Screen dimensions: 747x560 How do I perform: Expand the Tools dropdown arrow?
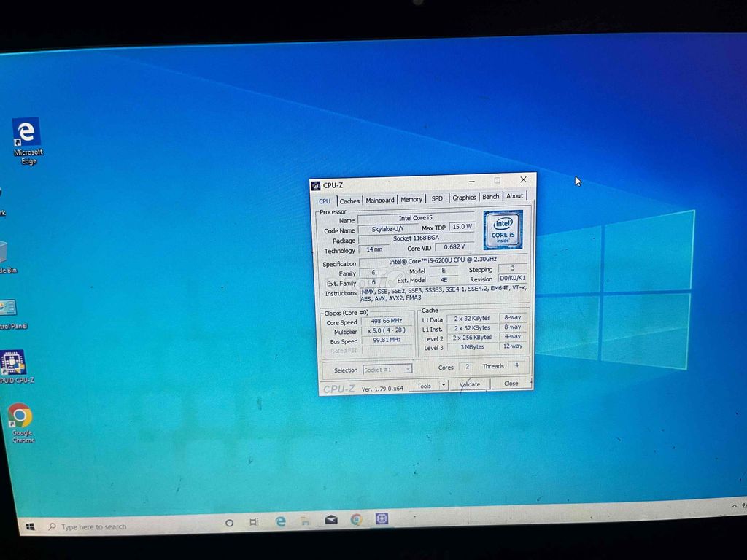pyautogui.click(x=444, y=385)
